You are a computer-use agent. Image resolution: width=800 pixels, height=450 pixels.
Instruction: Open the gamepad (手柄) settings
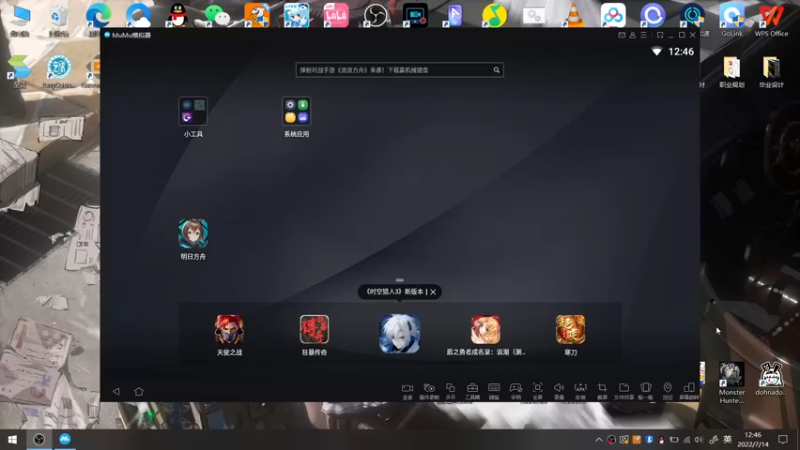(x=516, y=388)
